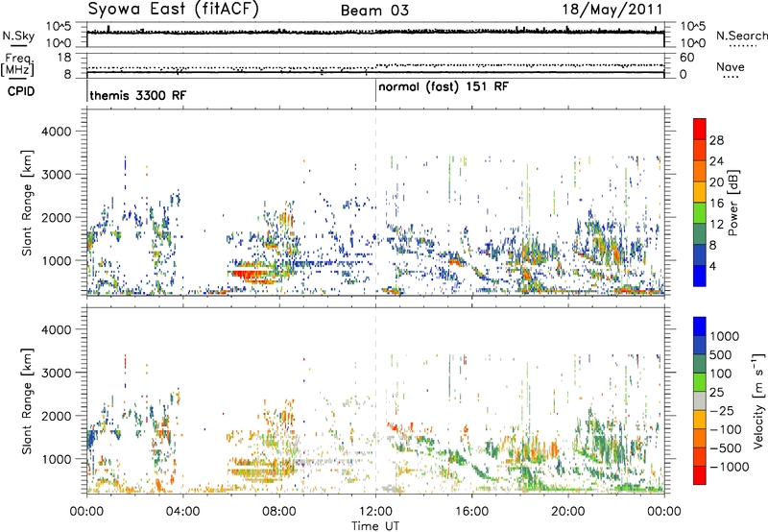The height and width of the screenshot is (532, 768).
Task: Click the "4" value on Power color bar
Action: tap(712, 266)
